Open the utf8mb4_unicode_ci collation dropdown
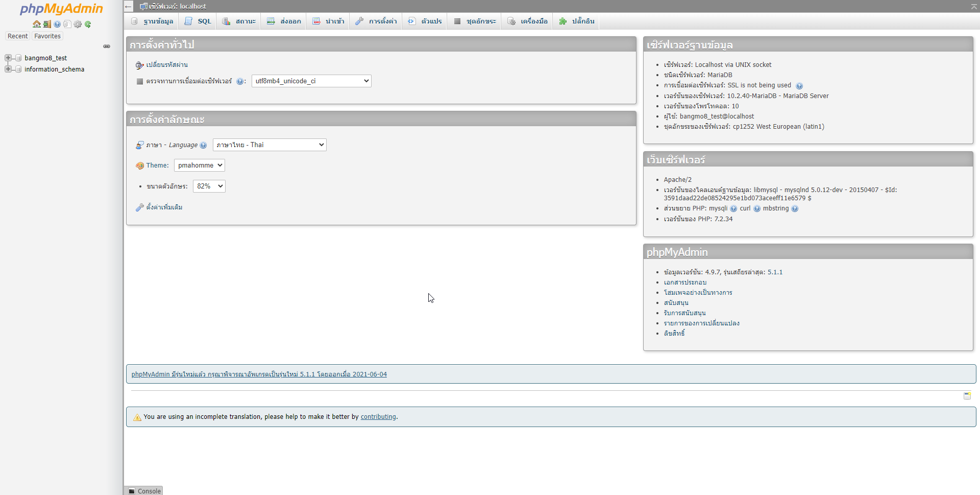 click(311, 81)
